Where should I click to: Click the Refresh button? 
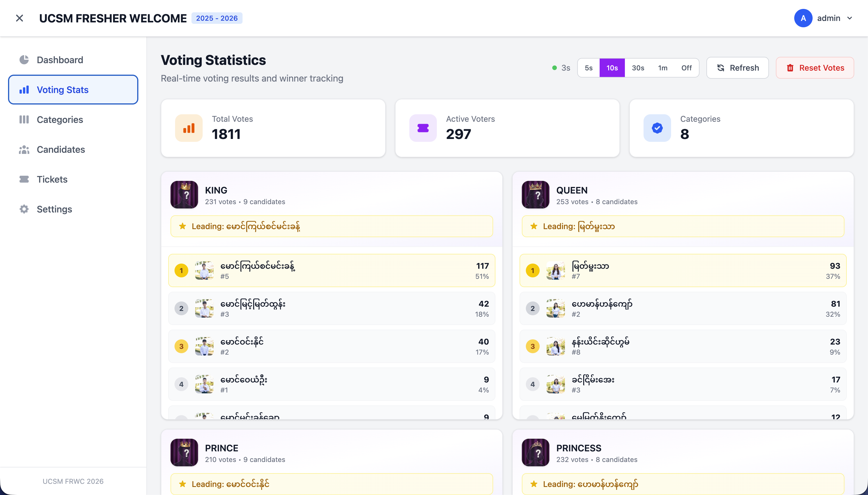coord(737,68)
